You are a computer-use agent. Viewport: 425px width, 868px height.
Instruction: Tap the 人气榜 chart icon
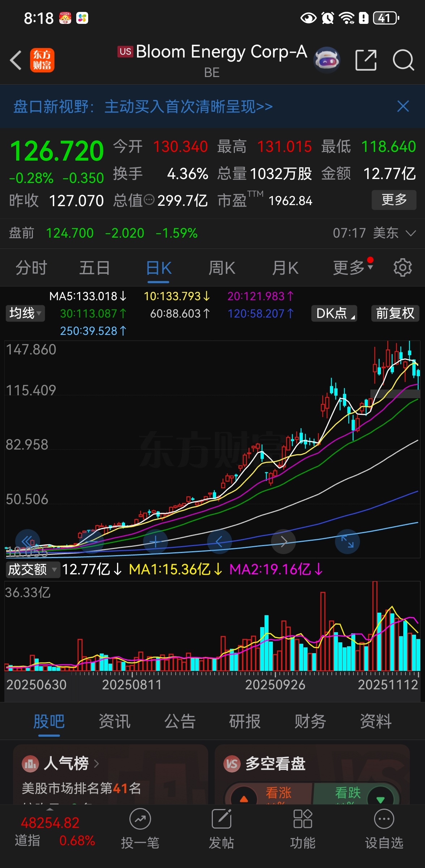(31, 763)
